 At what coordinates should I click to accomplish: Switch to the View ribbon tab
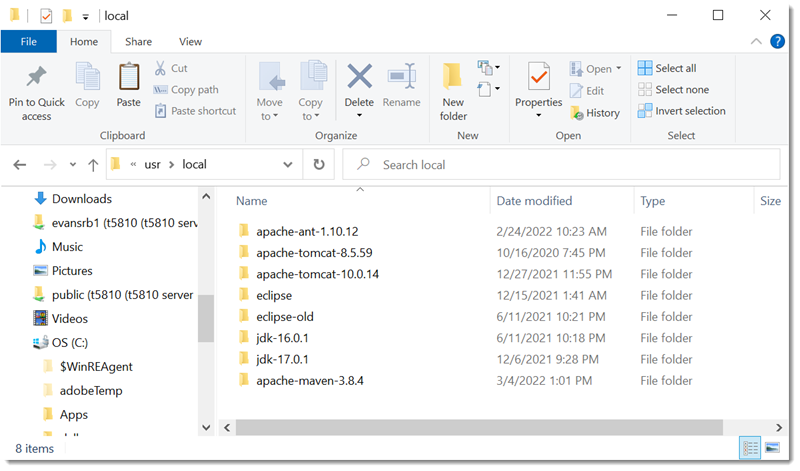click(x=190, y=42)
